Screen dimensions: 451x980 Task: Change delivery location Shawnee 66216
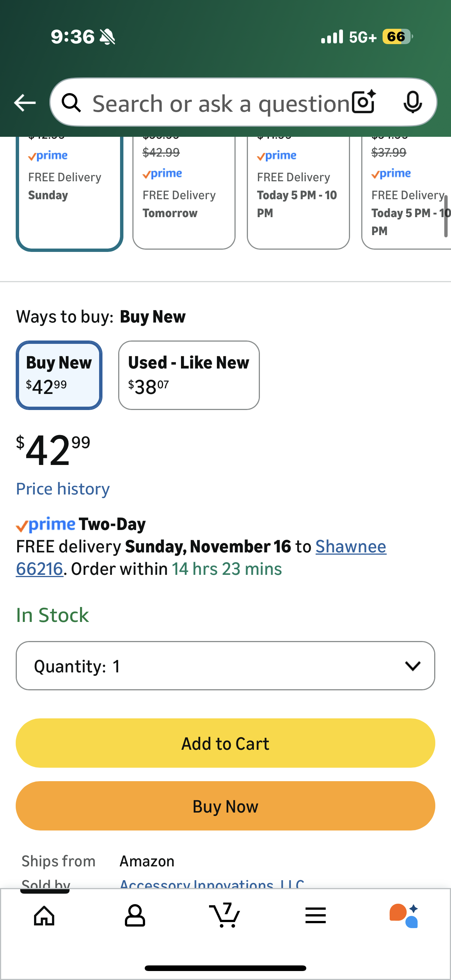[350, 547]
